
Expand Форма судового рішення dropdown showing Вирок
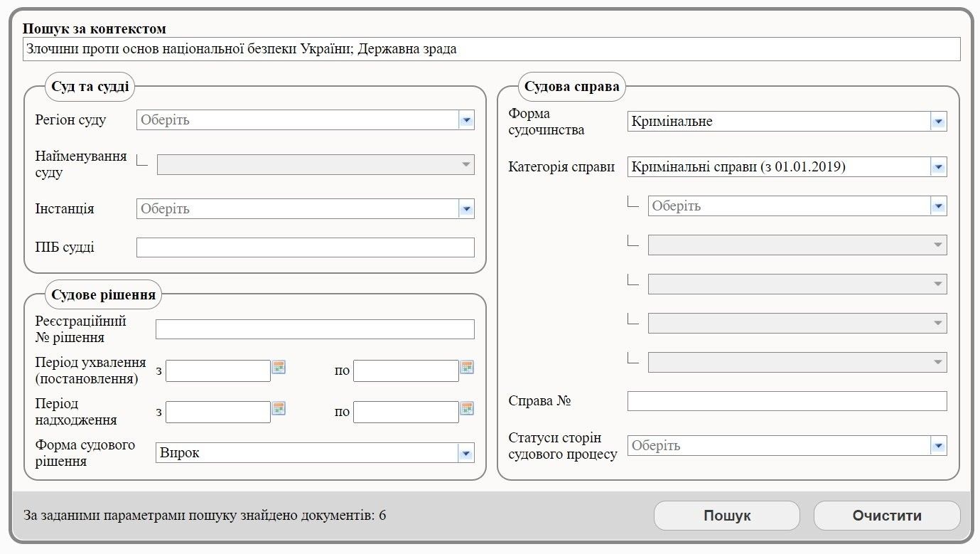[466, 453]
